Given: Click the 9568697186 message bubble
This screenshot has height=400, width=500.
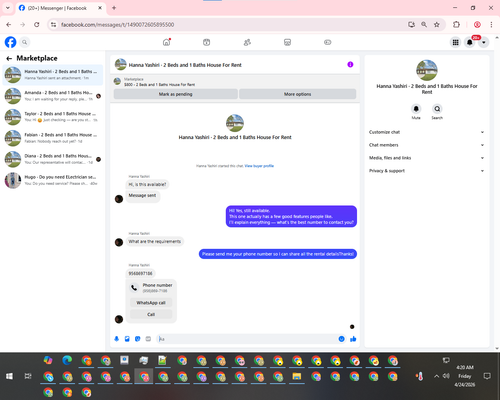Looking at the screenshot, I should coord(140,273).
